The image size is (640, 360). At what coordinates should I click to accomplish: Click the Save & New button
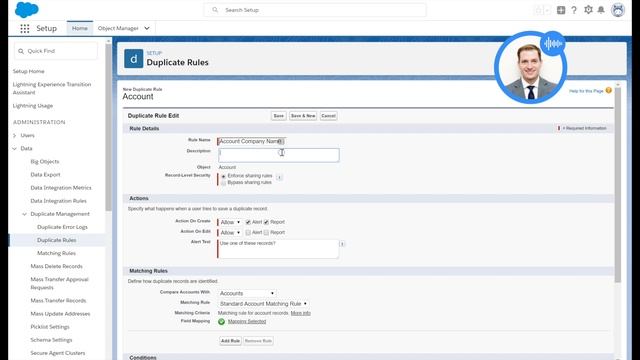click(303, 116)
